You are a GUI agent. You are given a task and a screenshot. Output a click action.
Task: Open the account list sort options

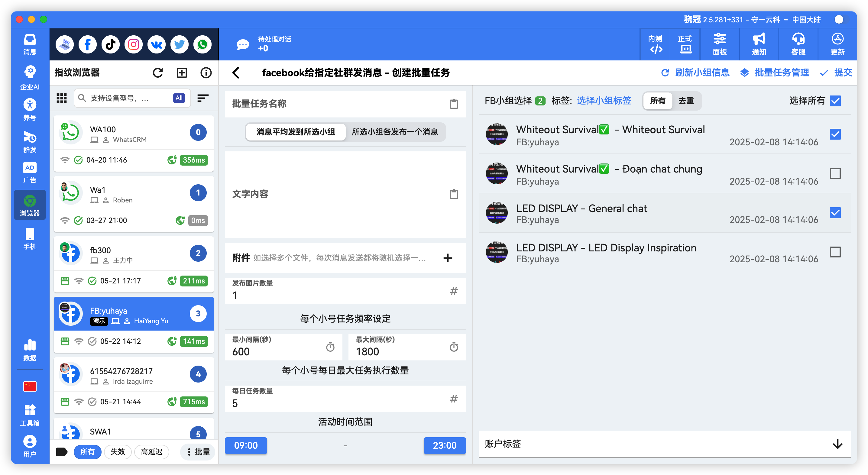[x=202, y=98]
